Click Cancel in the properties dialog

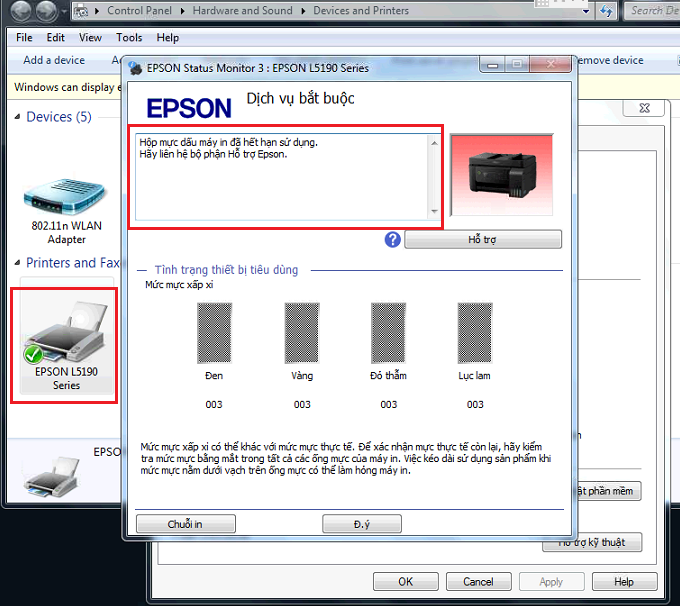tap(478, 582)
